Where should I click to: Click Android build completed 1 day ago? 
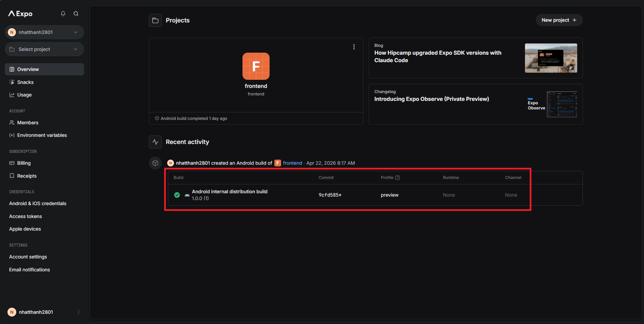pyautogui.click(x=194, y=119)
